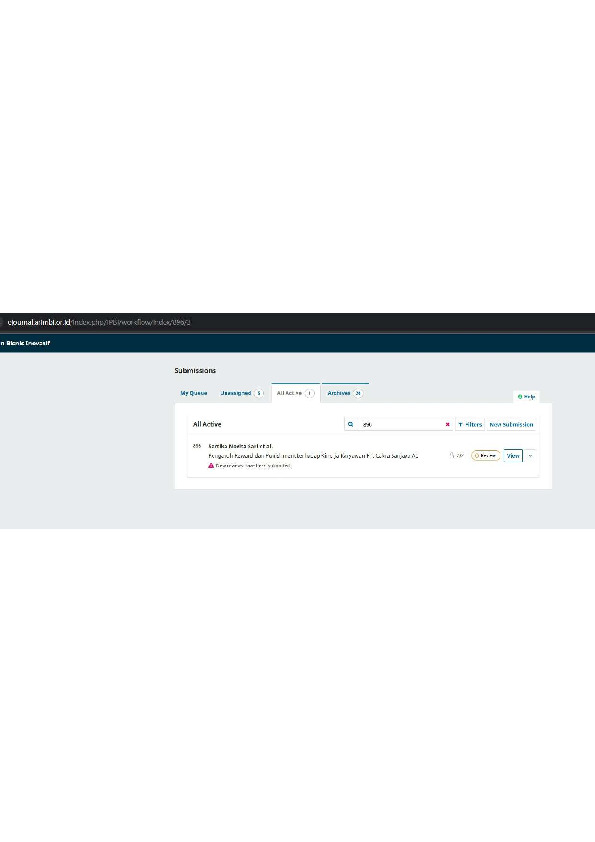Click the journal name in the top header bar
The width and height of the screenshot is (595, 842).
25,343
